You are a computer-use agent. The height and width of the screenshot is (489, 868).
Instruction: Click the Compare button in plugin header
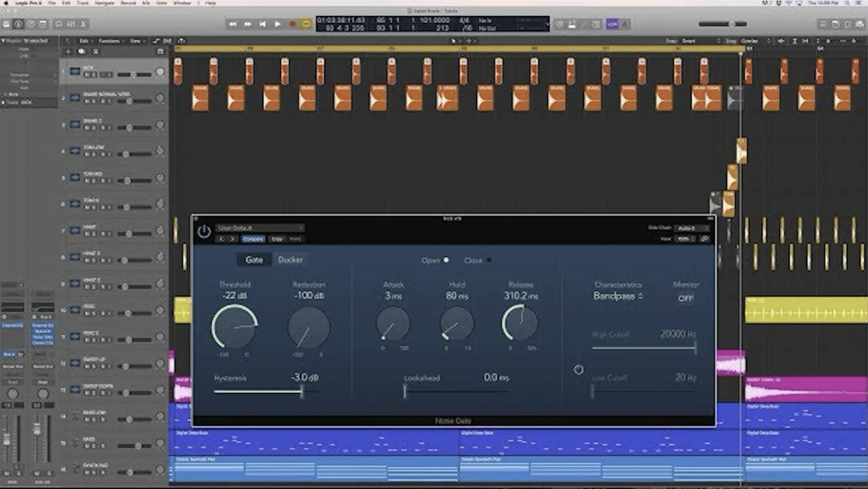(x=253, y=239)
